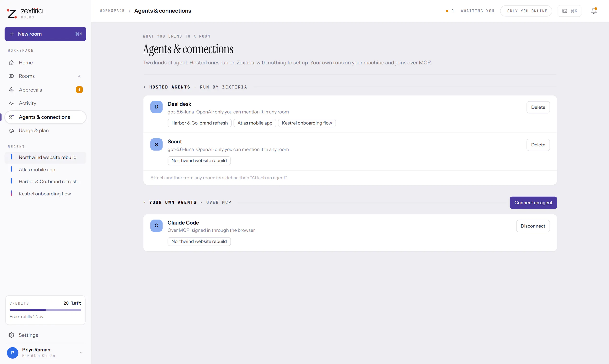This screenshot has width=609, height=364.
Task: Click the Rooms icon in sidebar
Action: [x=11, y=76]
